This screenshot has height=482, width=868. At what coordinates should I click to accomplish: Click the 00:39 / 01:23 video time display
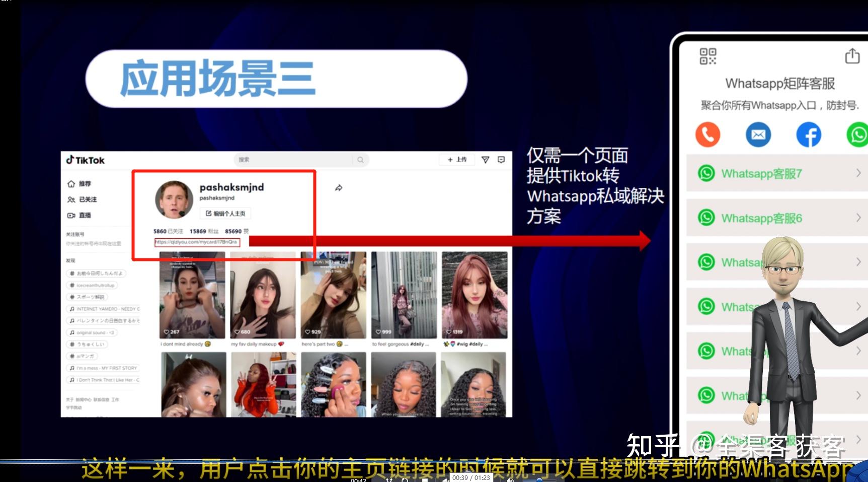click(x=471, y=477)
